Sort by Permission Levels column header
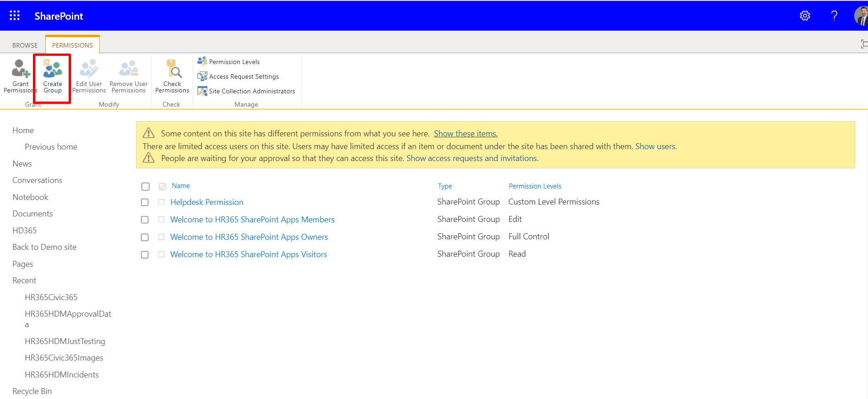The height and width of the screenshot is (399, 868). (535, 186)
